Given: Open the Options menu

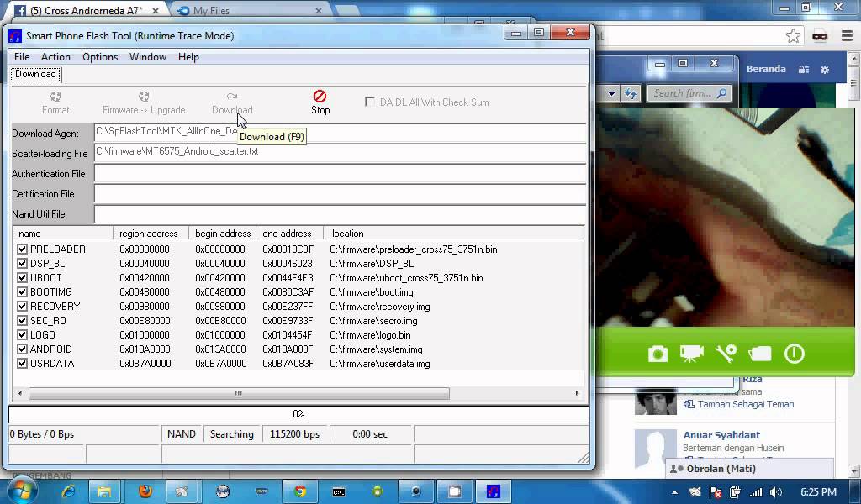Looking at the screenshot, I should click(100, 57).
